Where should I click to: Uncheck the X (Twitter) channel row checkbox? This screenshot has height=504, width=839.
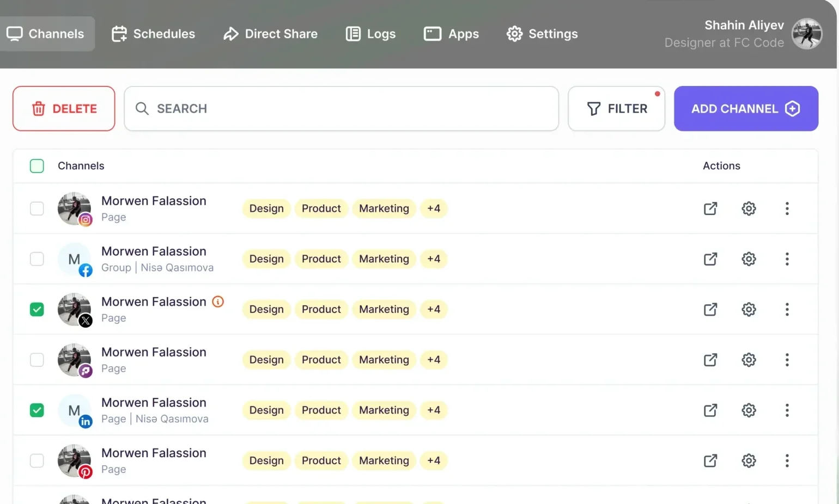click(x=37, y=309)
